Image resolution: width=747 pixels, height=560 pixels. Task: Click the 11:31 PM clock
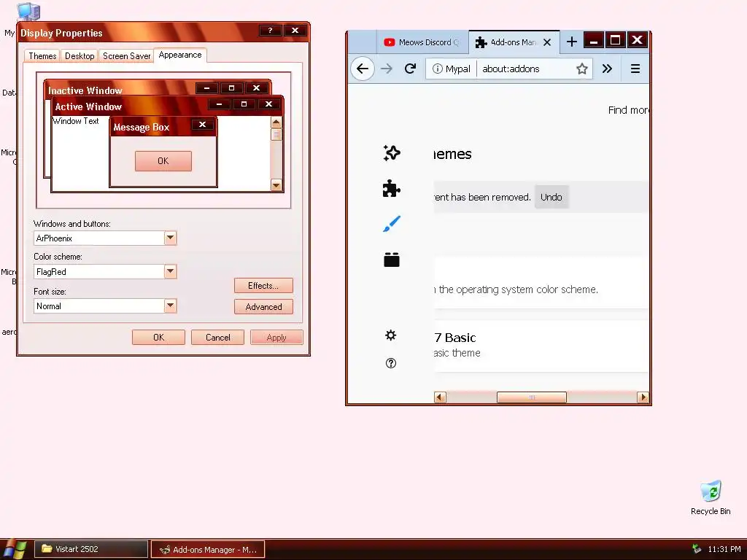(724, 549)
